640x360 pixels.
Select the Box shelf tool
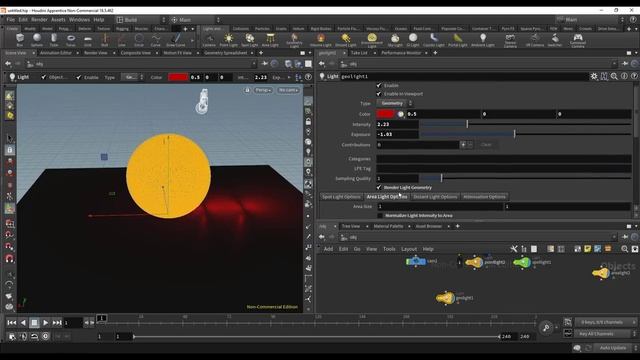pyautogui.click(x=20, y=40)
